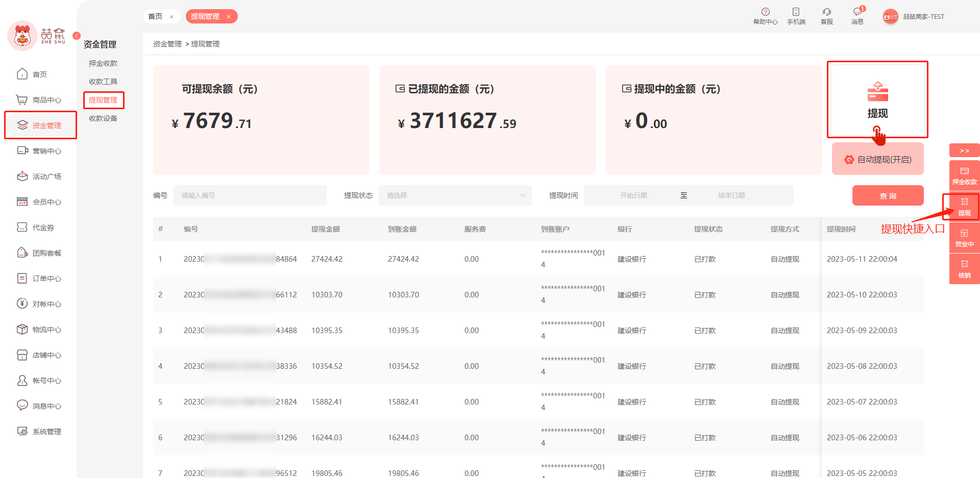This screenshot has height=478, width=980.
Task: Open 消息中心 chat bubble icon
Action: [x=22, y=405]
